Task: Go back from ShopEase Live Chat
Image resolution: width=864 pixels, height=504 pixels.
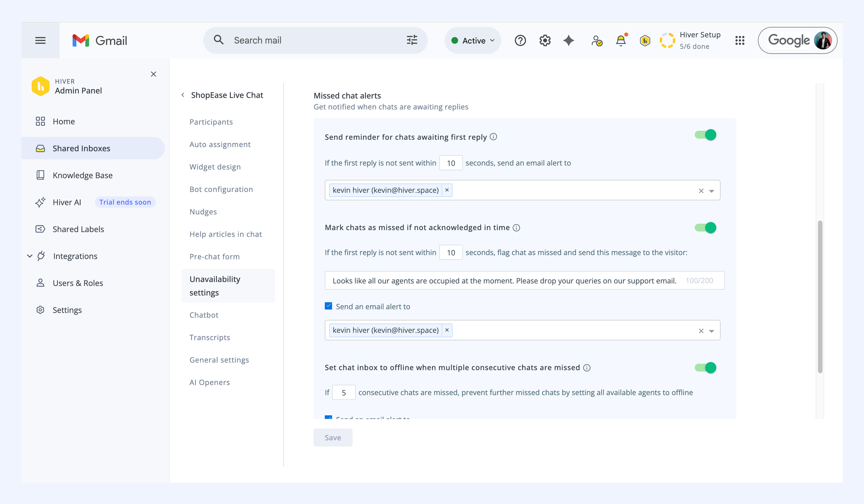Action: [183, 95]
